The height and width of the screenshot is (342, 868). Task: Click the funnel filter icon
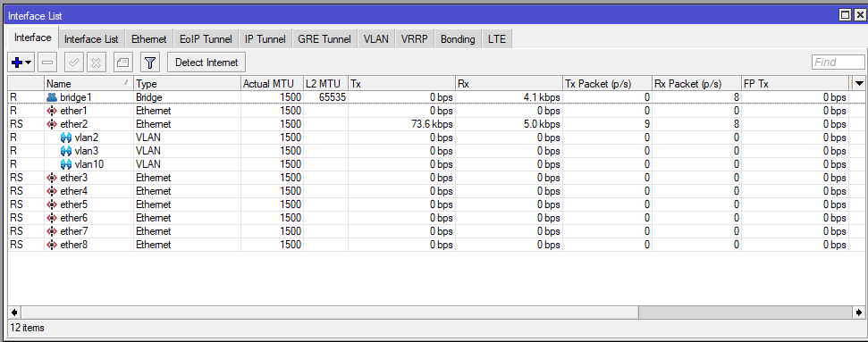(149, 63)
